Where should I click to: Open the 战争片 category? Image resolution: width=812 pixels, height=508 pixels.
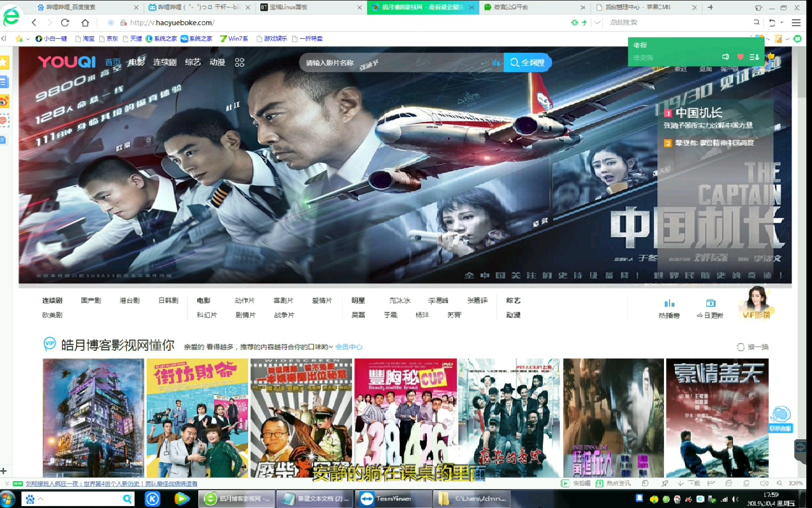(284, 315)
